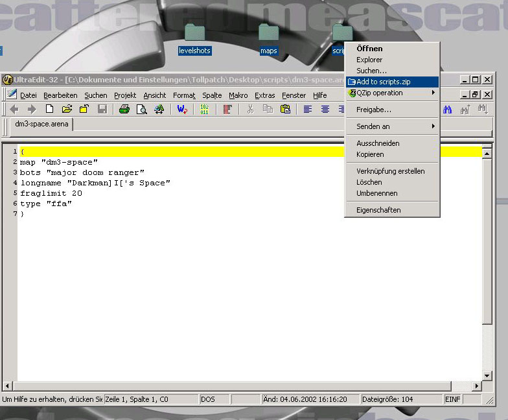Choose Add to scripts.zip
The height and width of the screenshot is (420, 508).
pyautogui.click(x=392, y=82)
